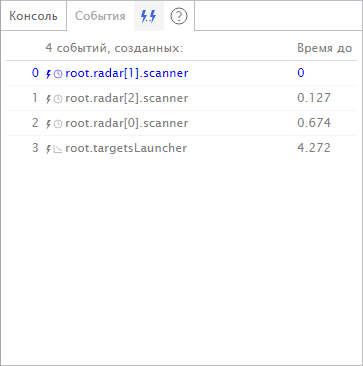Open the События tab
Screen dimensions: 363x366
pos(100,16)
